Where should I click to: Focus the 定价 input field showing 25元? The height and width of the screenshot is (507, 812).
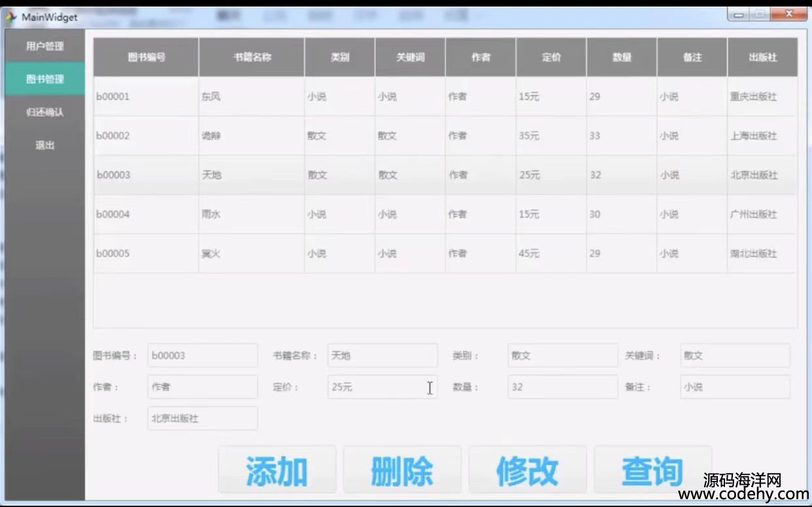pyautogui.click(x=382, y=387)
